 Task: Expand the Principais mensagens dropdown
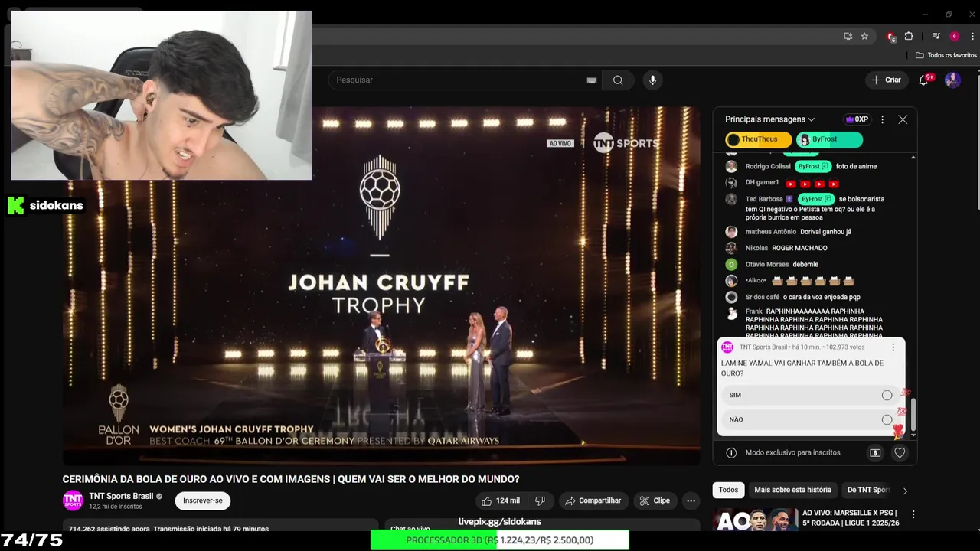(x=769, y=119)
